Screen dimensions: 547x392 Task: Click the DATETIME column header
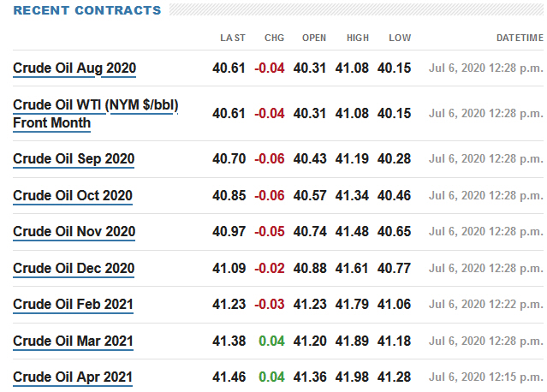[520, 39]
